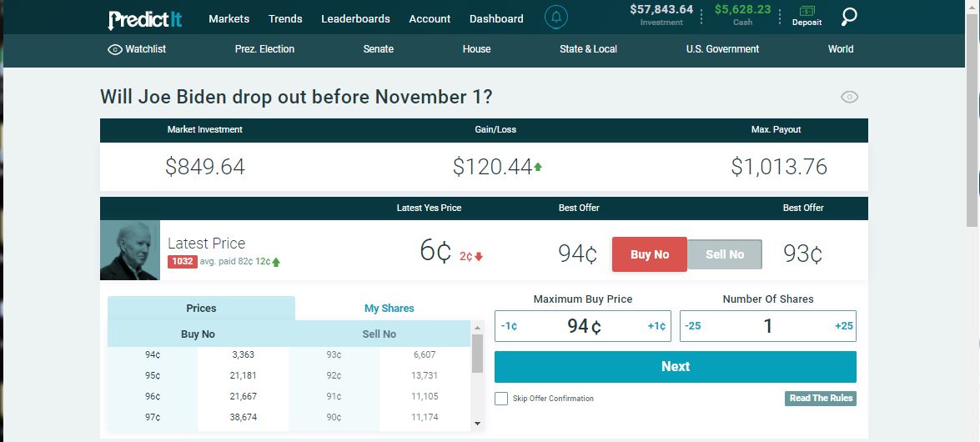The image size is (980, 442).
Task: Click the Next button
Action: (675, 367)
